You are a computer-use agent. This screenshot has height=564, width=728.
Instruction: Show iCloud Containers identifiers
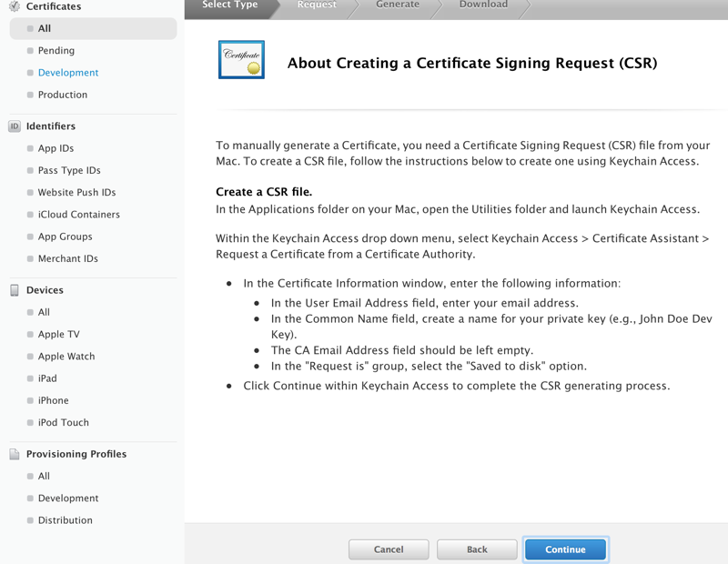pos(79,215)
